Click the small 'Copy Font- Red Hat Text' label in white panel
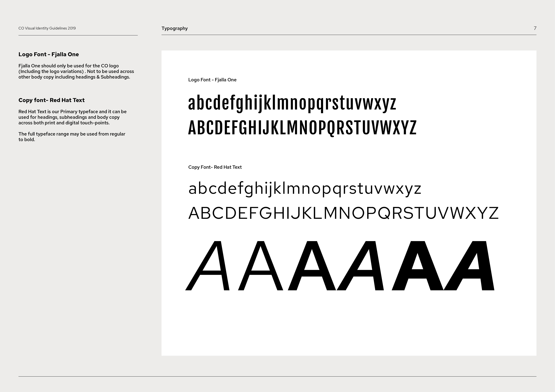Image resolution: width=555 pixels, height=392 pixels. click(215, 167)
